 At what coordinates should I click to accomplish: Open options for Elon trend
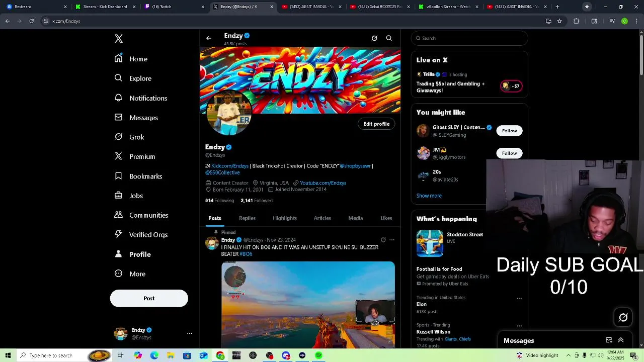pyautogui.click(x=519, y=299)
